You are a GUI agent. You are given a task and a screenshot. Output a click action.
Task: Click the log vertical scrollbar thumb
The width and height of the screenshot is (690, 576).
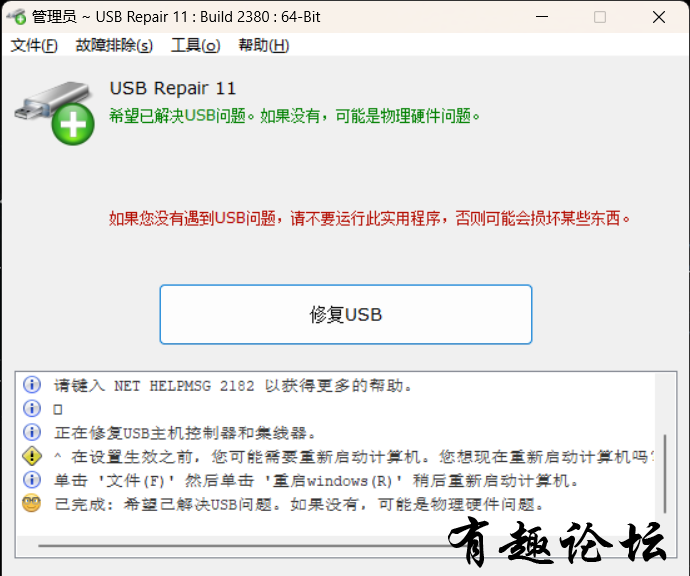(x=665, y=473)
